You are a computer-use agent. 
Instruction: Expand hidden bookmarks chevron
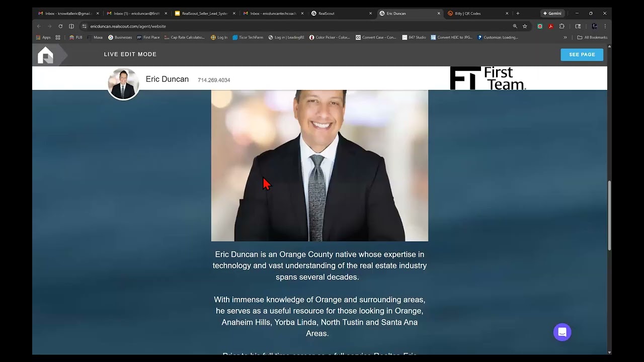click(565, 37)
